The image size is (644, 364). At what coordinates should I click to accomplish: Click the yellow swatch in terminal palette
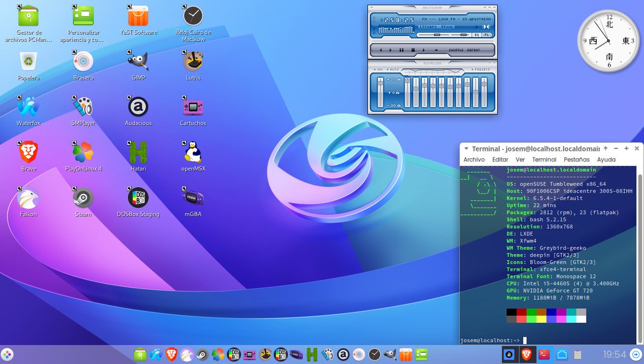coord(542,319)
